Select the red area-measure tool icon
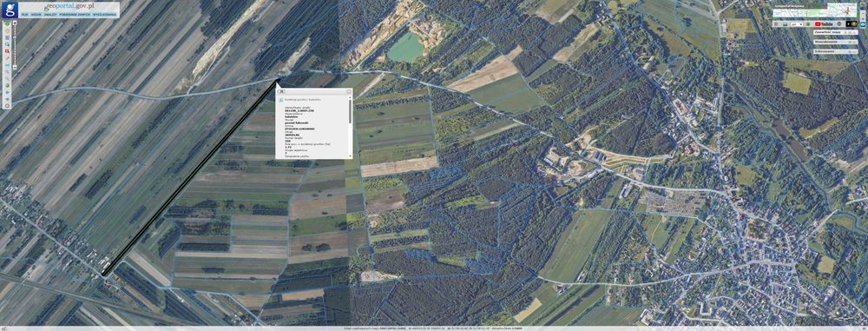Screen dimensions: 868x331 (x=7, y=51)
